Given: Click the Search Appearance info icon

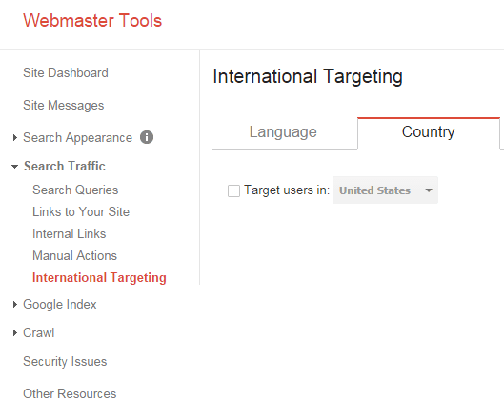Looking at the screenshot, I should coord(147,137).
